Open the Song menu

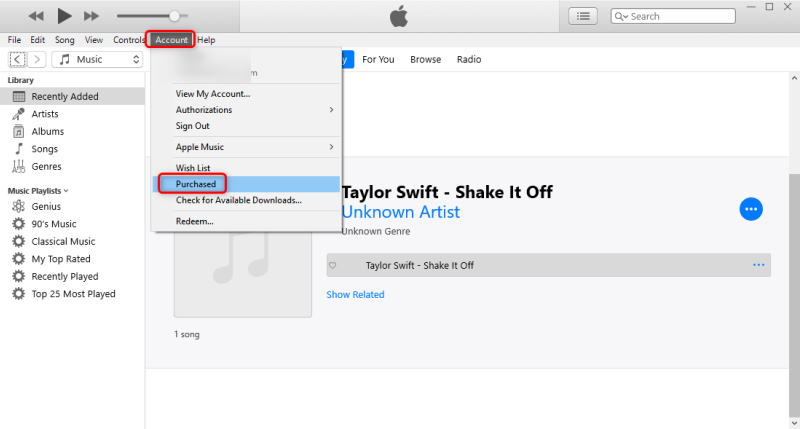(x=64, y=40)
